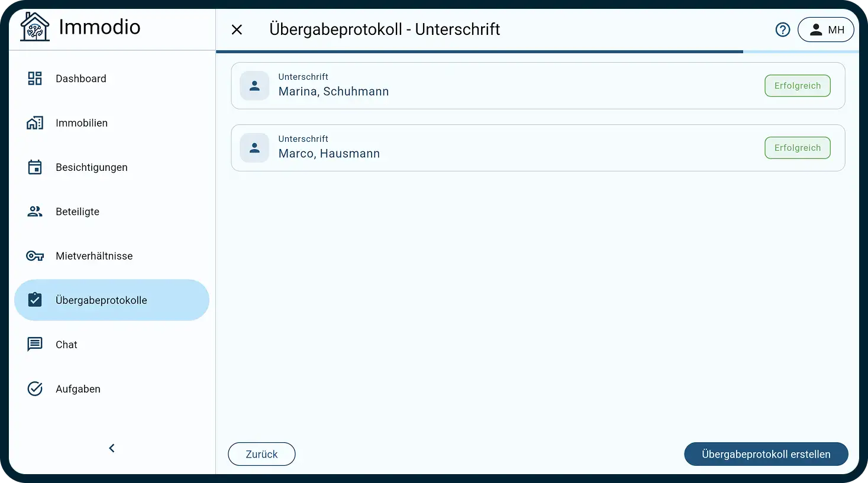
Task: Click person avatar beside Marco, Hausmann
Action: [254, 148]
